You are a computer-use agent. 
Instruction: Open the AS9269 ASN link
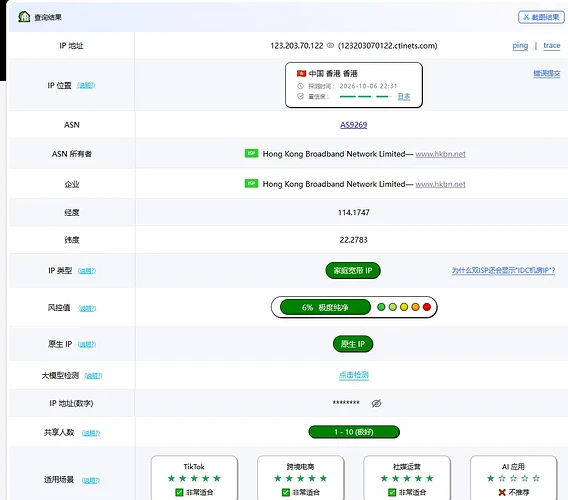coord(354,125)
